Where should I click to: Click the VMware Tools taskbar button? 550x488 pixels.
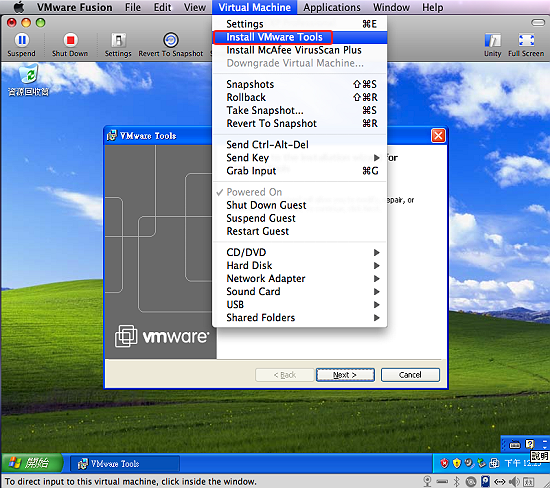pos(125,464)
